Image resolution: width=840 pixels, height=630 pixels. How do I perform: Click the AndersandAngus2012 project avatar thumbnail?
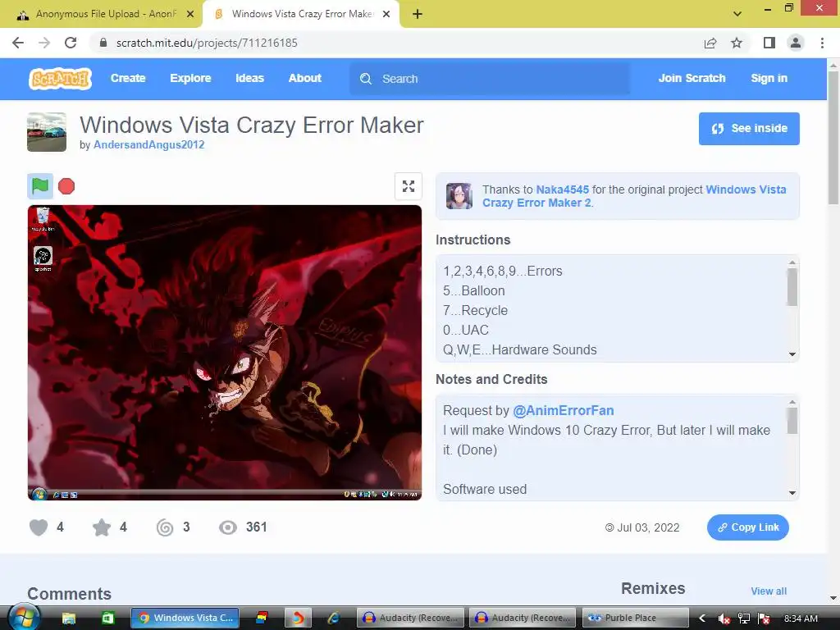point(47,132)
